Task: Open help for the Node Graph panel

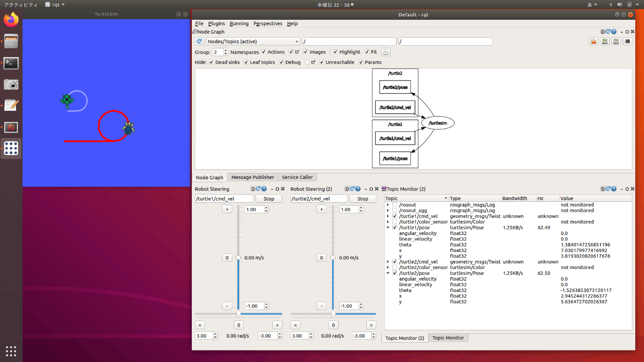Action: pos(614,32)
